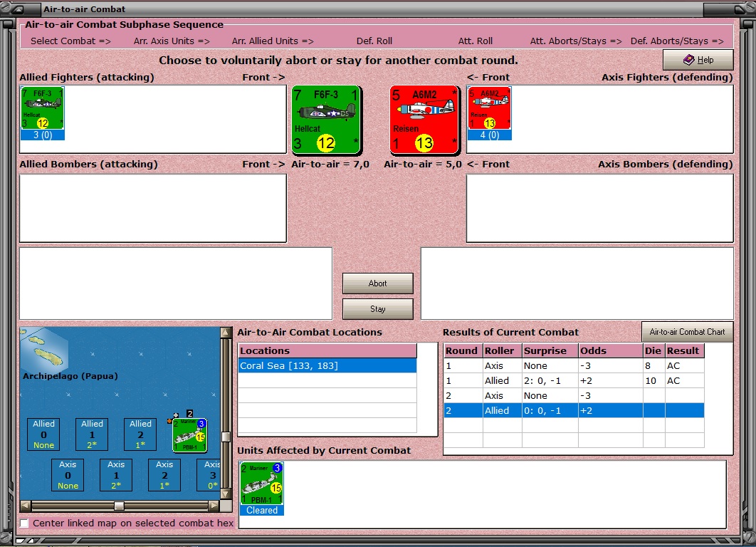Select round 2 Axis row with None surprise

[x=574, y=395]
